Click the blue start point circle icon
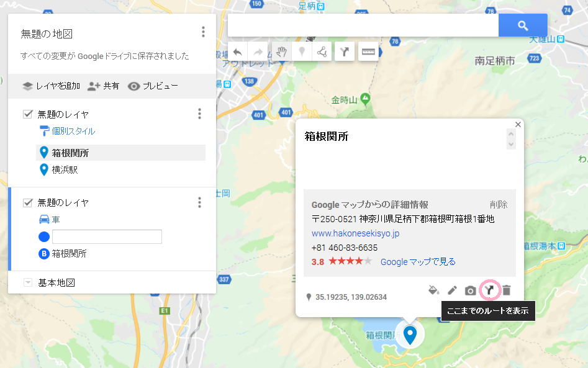The image size is (588, 368). (x=44, y=237)
